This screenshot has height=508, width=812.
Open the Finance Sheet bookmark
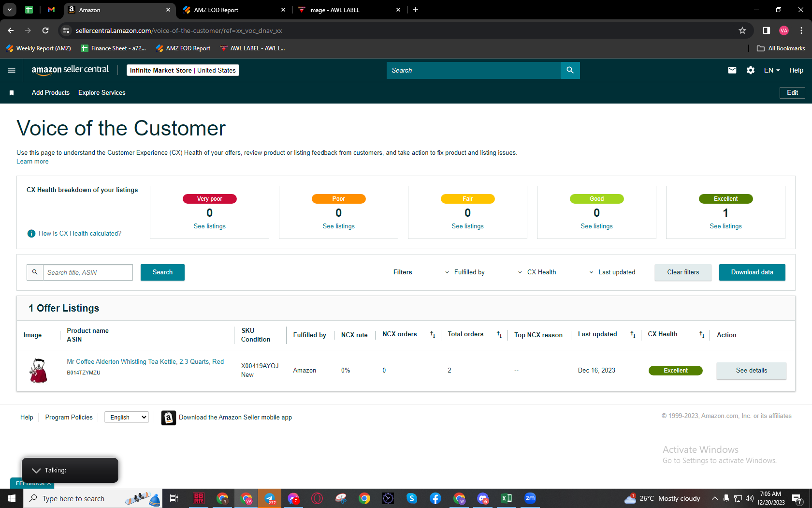pyautogui.click(x=113, y=48)
